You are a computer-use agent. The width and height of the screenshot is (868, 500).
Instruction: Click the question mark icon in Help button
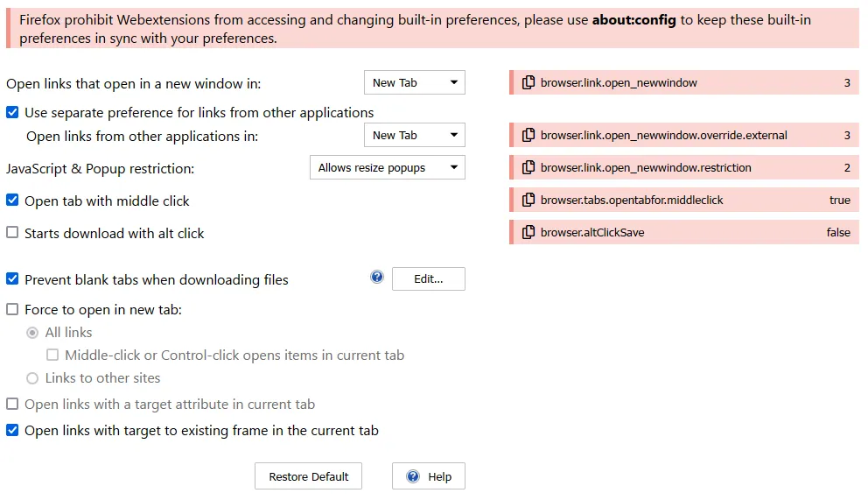(413, 476)
